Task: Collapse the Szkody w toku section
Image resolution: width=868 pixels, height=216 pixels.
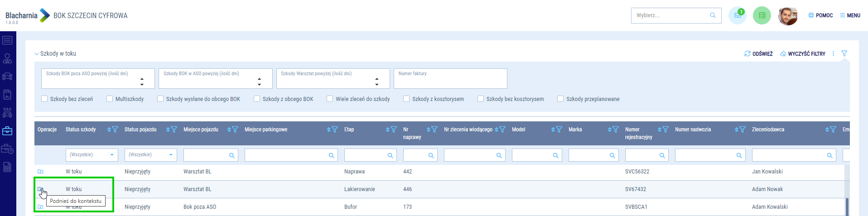Action: point(37,54)
